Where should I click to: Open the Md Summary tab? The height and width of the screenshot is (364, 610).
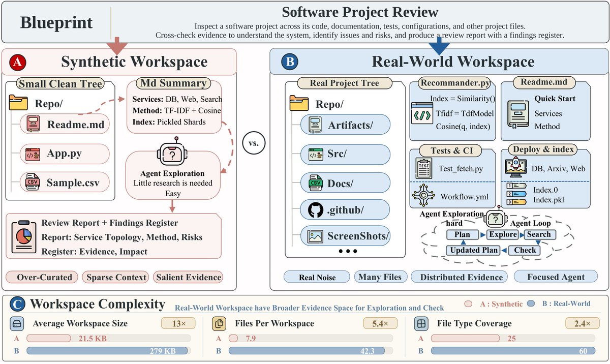[173, 83]
